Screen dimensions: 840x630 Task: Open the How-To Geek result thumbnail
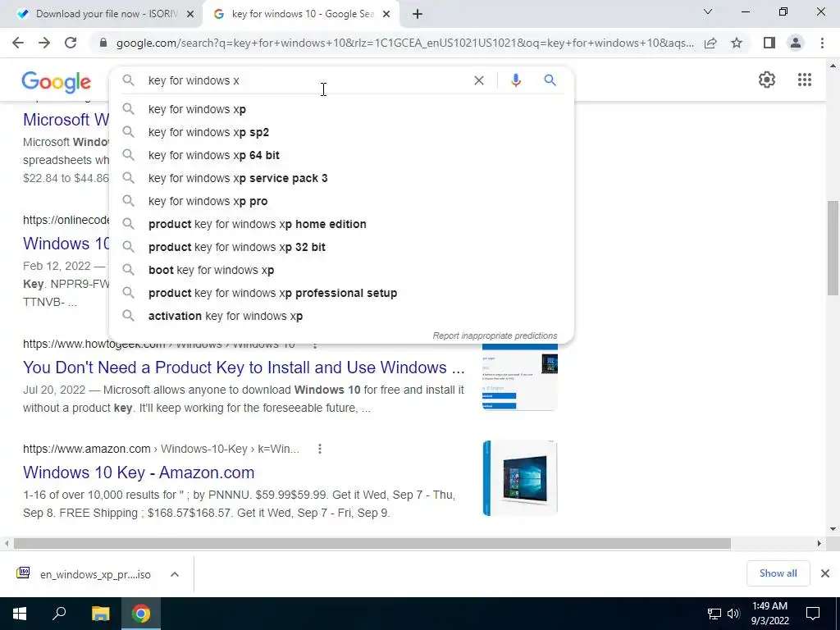[520, 377]
